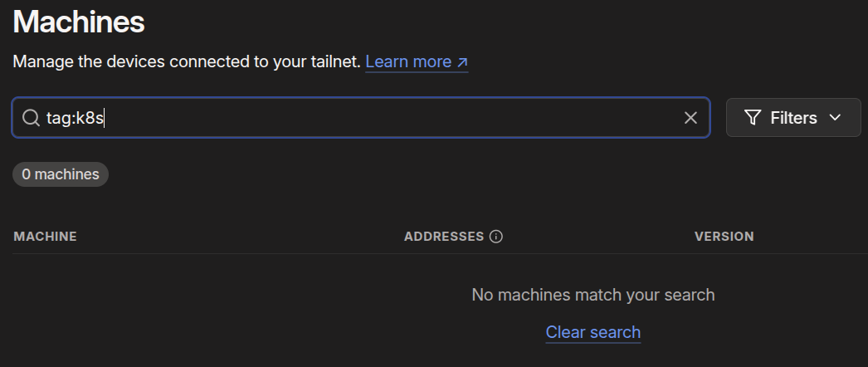Screen dimensions: 868x367
Task: Click the magnifier icon in search box
Action: tap(31, 118)
